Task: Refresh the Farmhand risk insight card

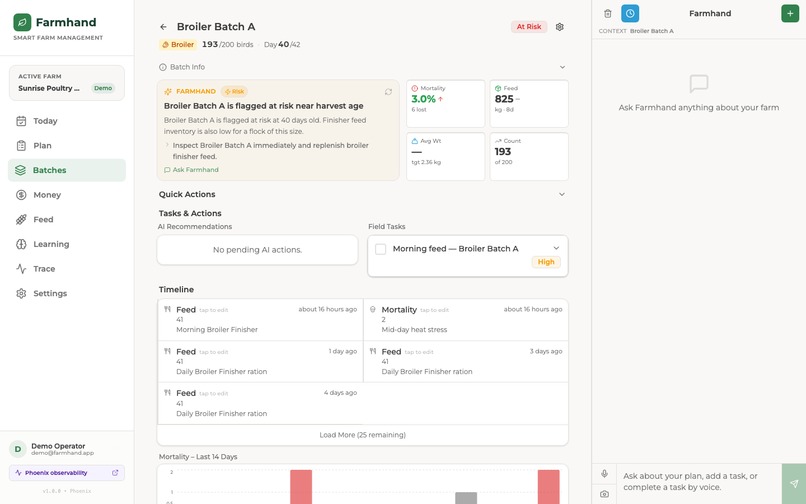Action: [388, 92]
